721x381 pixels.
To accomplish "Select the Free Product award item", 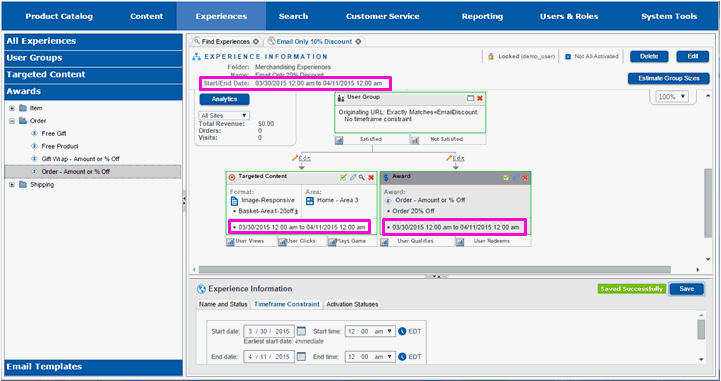I will (x=60, y=146).
